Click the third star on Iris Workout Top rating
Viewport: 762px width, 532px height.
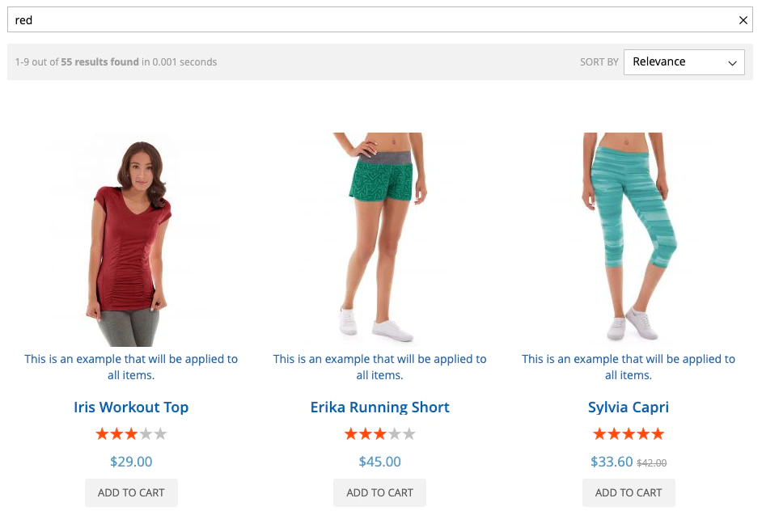tap(131, 433)
